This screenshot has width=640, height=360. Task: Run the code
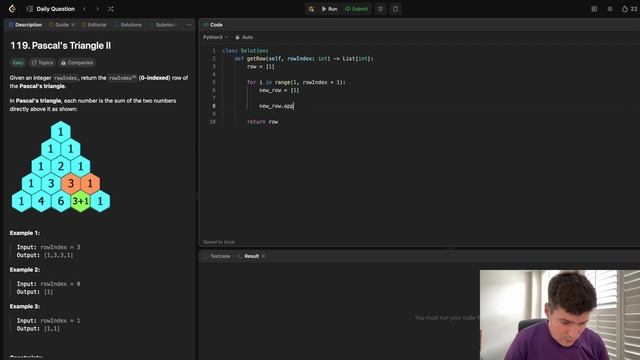(329, 9)
